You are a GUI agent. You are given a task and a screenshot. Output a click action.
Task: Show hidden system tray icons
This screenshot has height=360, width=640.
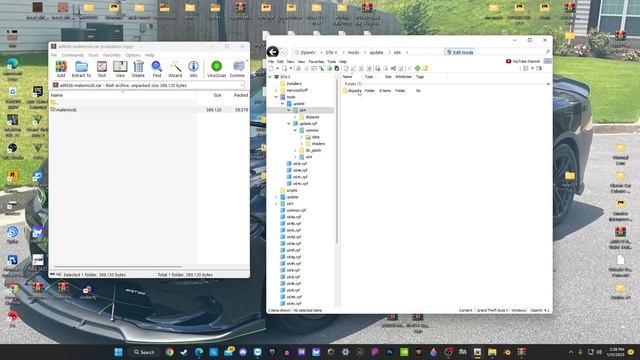click(571, 352)
